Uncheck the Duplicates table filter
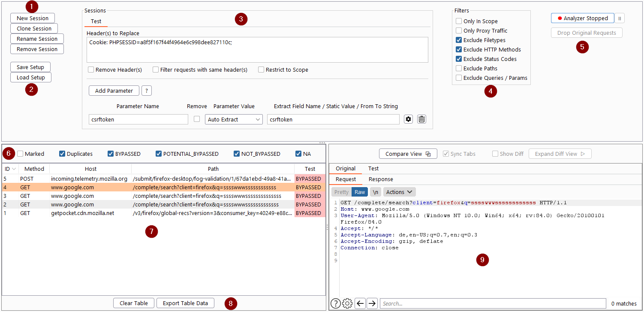This screenshot has height=312, width=644. coord(62,154)
